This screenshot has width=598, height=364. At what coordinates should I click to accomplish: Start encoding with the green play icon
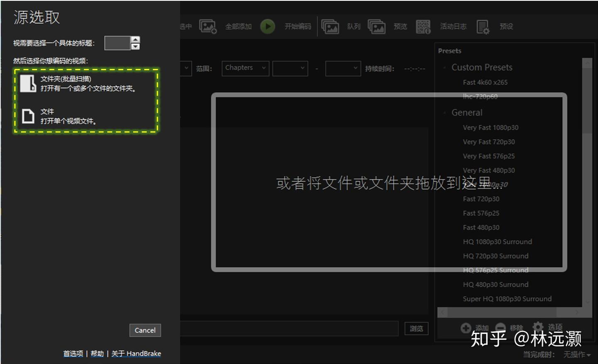click(268, 27)
